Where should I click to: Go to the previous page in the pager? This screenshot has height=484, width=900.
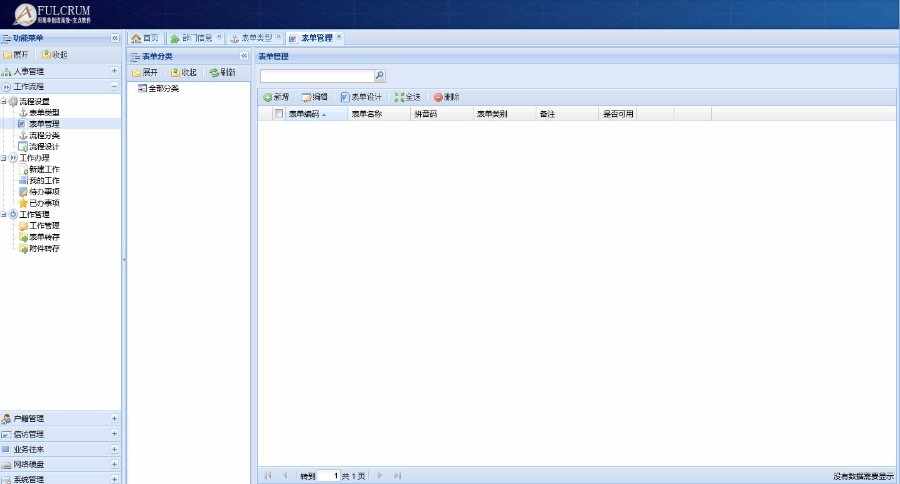point(285,476)
